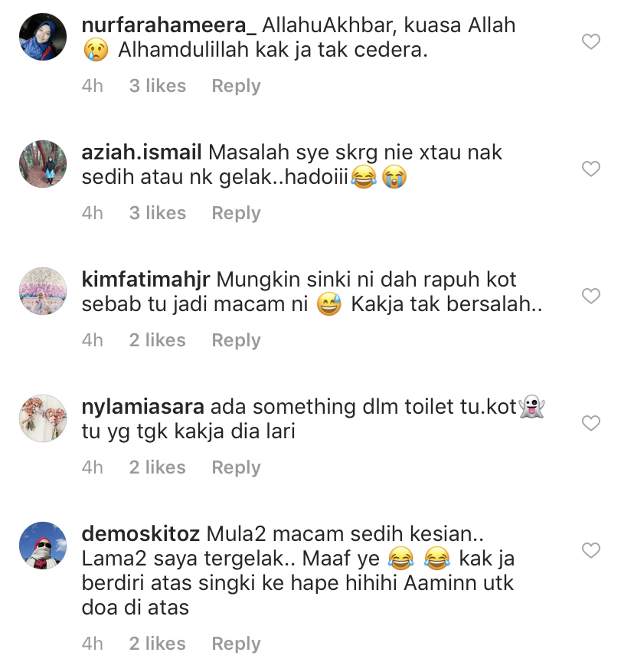Open nylamiasara's floral avatar
Viewport: 634px width, 672px height.
[43, 418]
